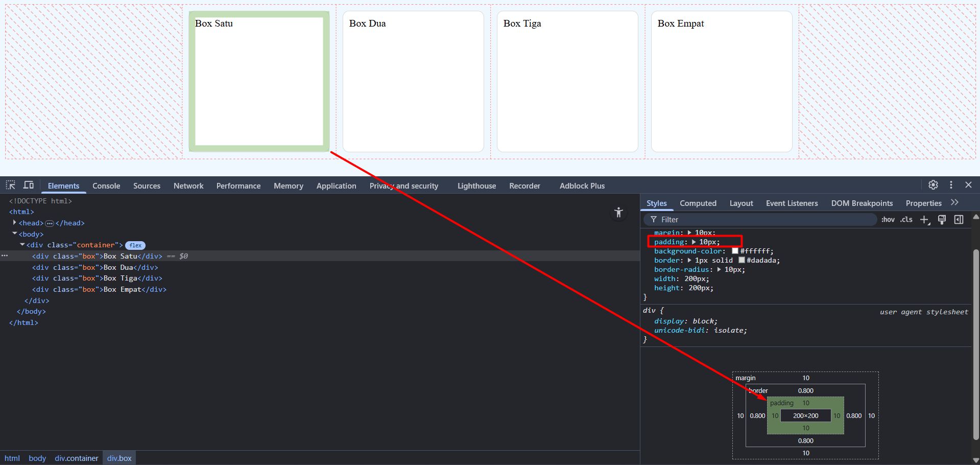Expand the padding shorthand property
The height and width of the screenshot is (465, 980).
[694, 242]
